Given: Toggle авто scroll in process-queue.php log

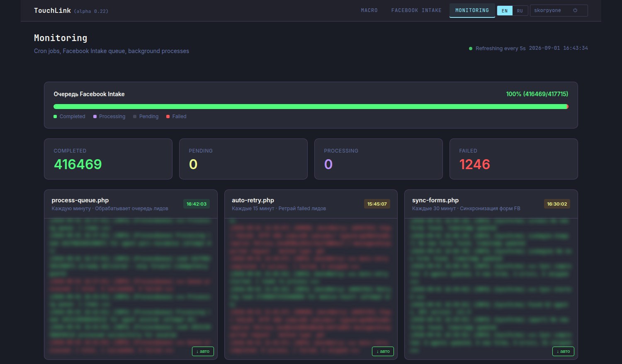Looking at the screenshot, I should (x=203, y=351).
